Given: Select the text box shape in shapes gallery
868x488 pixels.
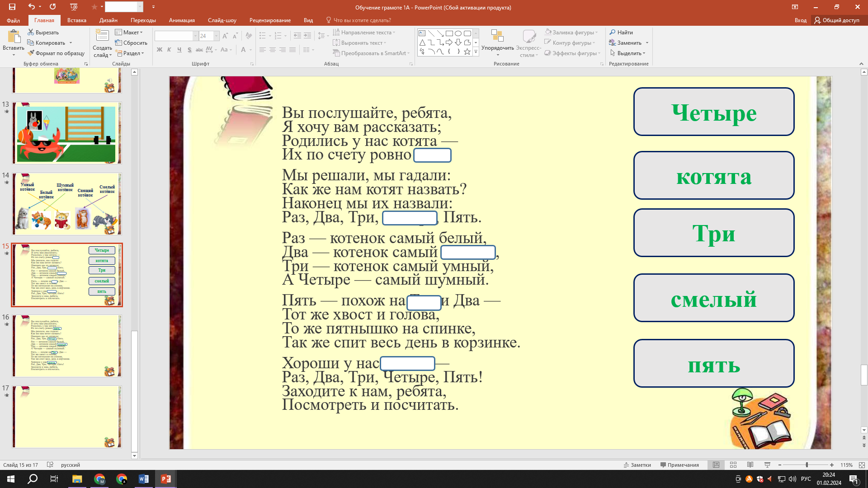Looking at the screenshot, I should 422,33.
